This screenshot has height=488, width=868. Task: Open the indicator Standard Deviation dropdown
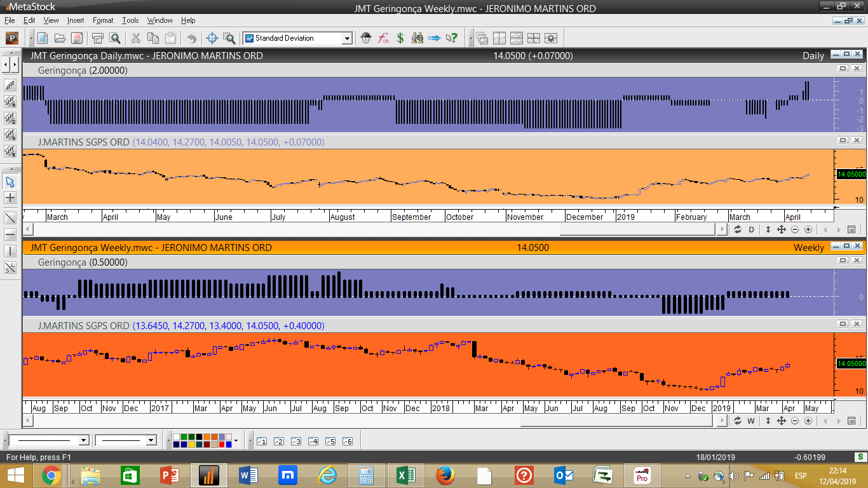347,38
